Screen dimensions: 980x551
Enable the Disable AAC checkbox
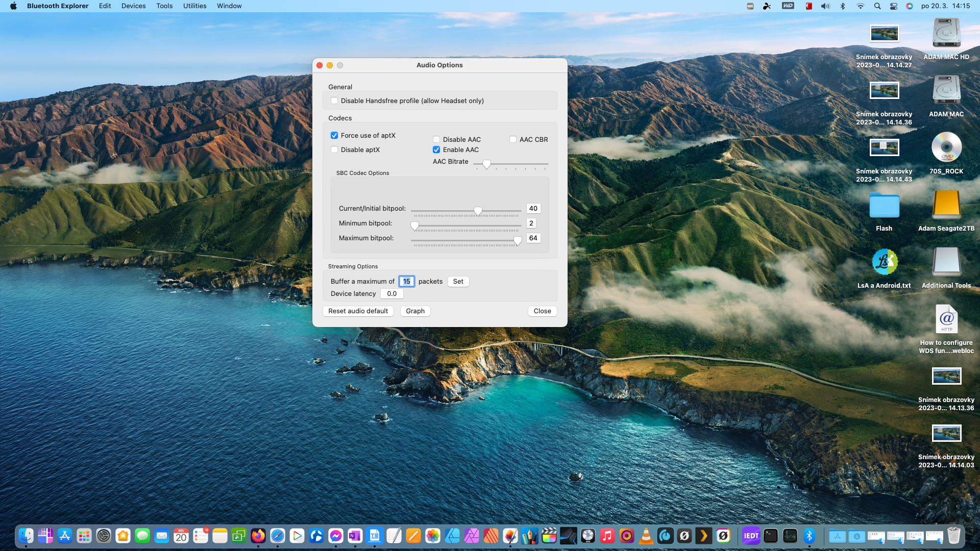pyautogui.click(x=436, y=140)
